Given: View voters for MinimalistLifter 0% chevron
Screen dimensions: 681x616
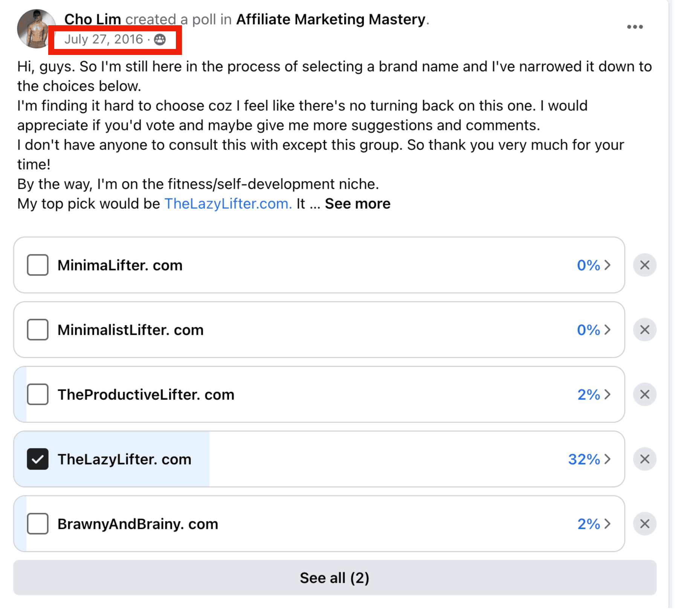Looking at the screenshot, I should (607, 330).
